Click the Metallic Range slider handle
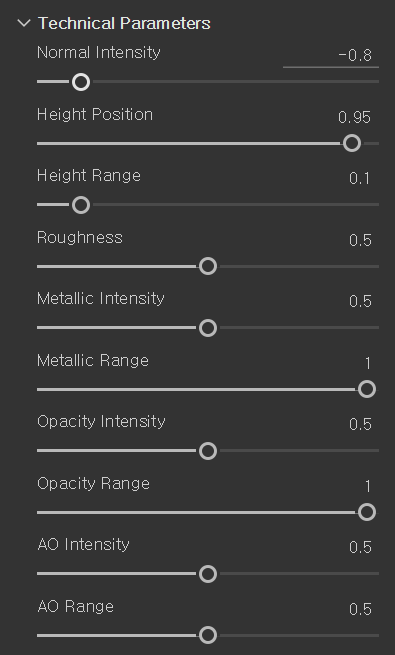The image size is (395, 655). 367,389
